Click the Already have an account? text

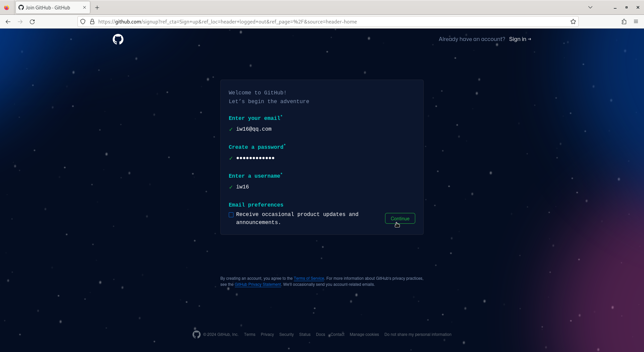coord(472,39)
